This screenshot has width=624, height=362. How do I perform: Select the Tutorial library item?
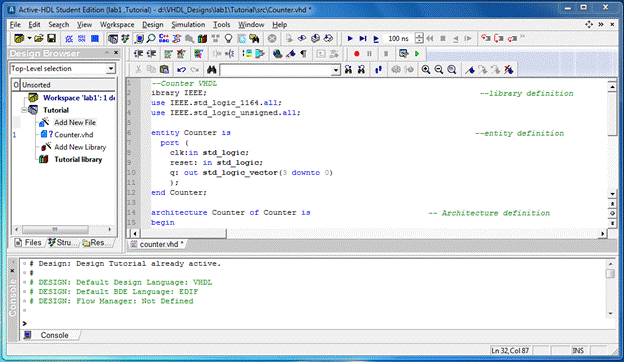click(x=78, y=160)
